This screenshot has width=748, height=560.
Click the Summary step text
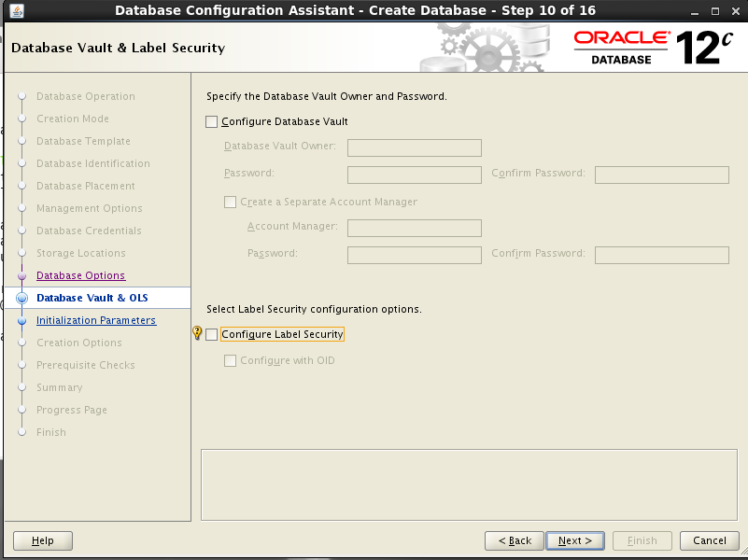[x=60, y=387]
